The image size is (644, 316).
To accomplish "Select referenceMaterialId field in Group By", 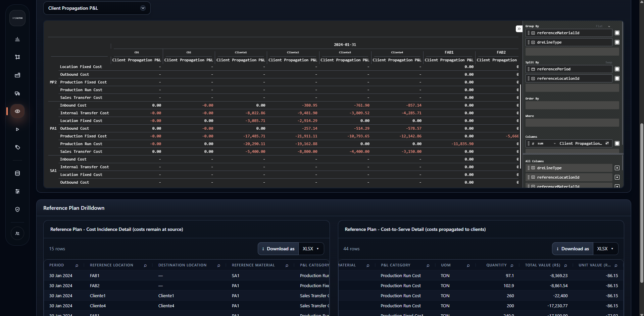I will tap(569, 33).
